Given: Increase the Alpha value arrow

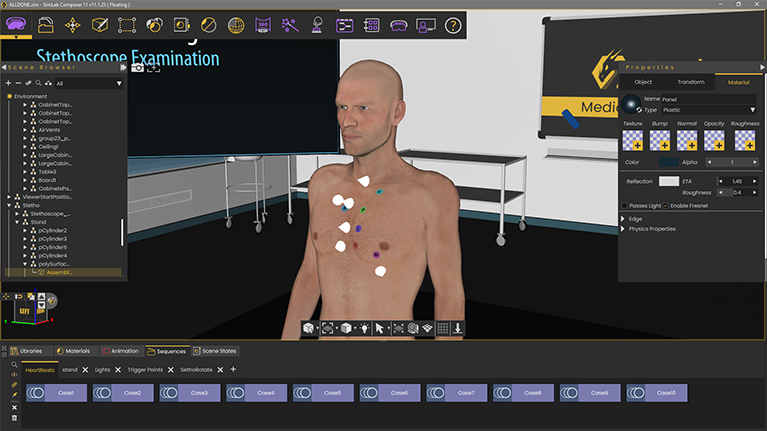Looking at the screenshot, I should pos(754,162).
